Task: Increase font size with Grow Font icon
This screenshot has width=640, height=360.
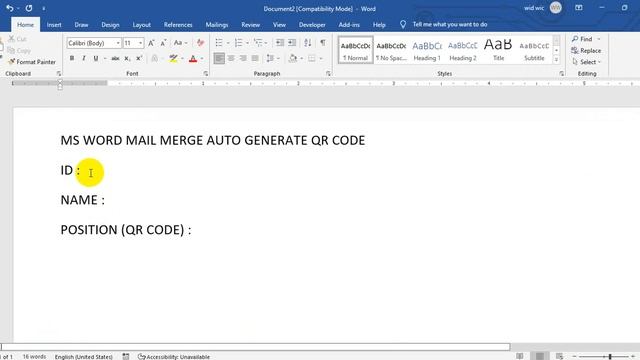Action: point(151,43)
